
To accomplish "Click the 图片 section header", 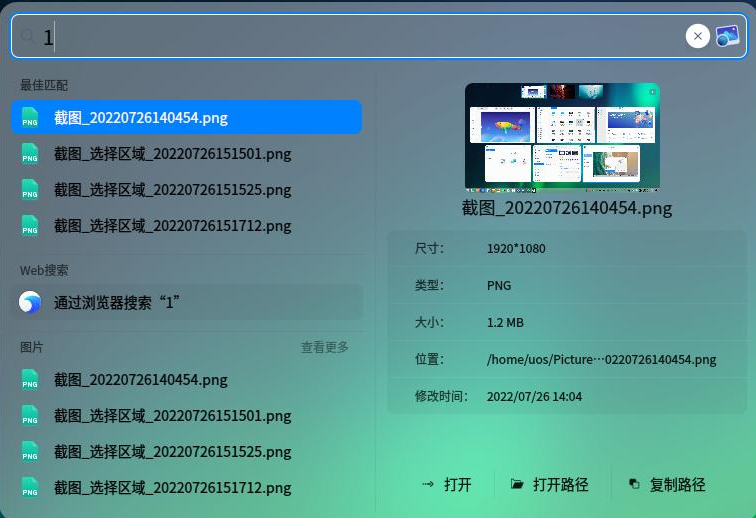I will tap(31, 347).
